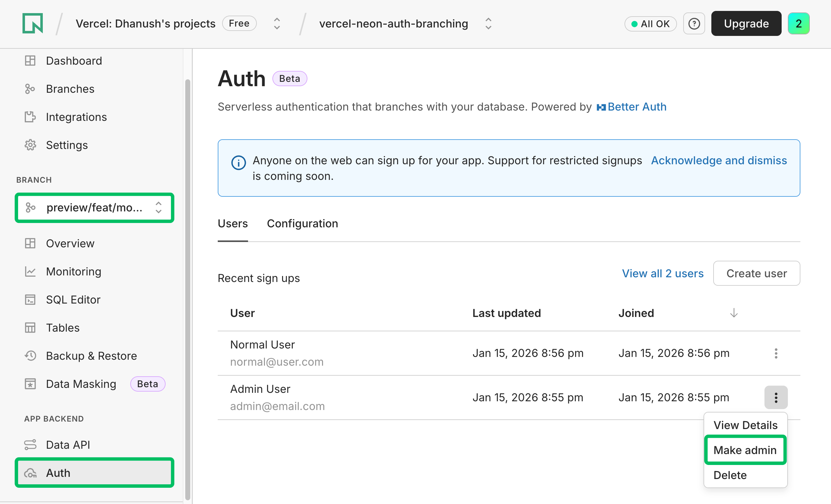Click the Settings gear icon
Screen dimensions: 831x504
(x=30, y=145)
